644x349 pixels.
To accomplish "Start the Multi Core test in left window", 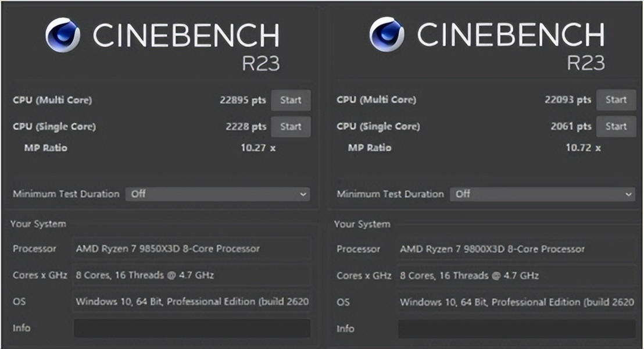I will pos(291,100).
